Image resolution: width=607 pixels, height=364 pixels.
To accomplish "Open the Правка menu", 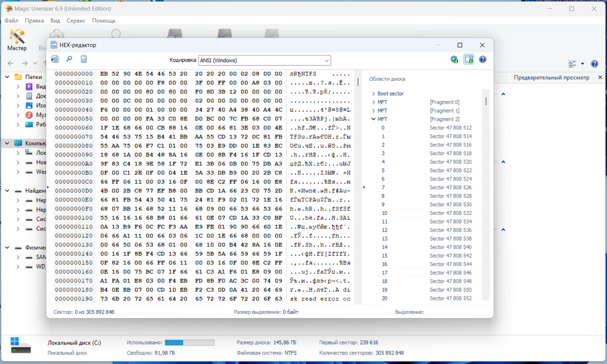I will [34, 20].
